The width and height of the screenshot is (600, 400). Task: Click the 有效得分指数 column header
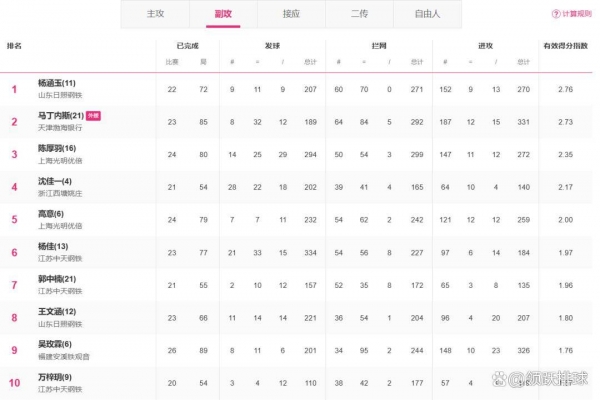pos(568,46)
